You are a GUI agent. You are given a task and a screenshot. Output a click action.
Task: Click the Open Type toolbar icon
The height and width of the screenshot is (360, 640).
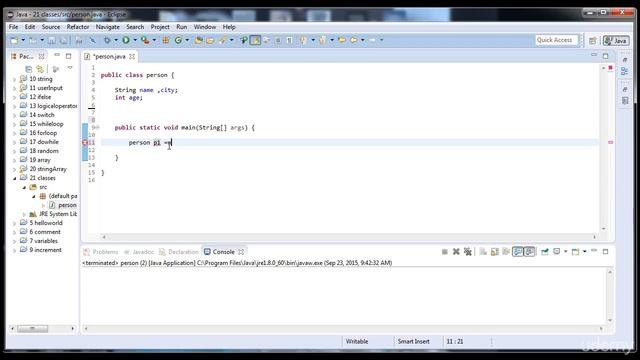click(199, 40)
